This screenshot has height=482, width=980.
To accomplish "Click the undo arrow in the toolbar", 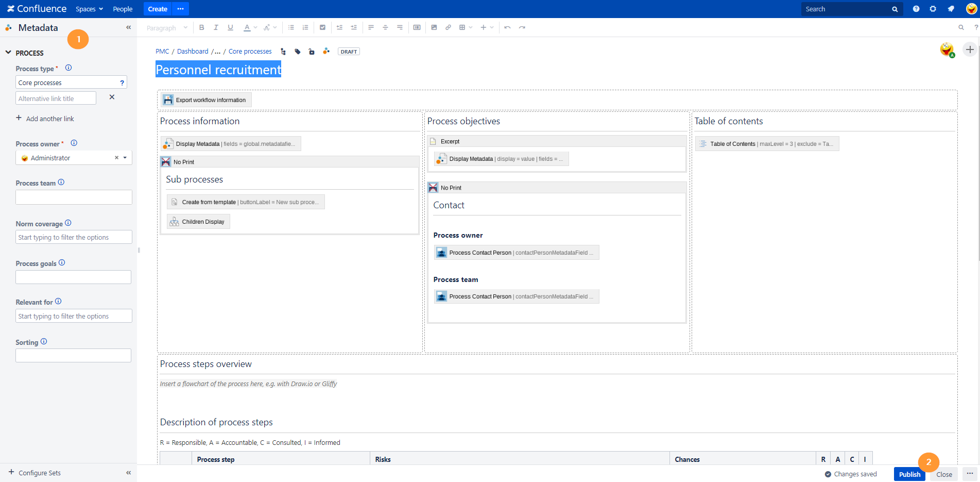I will [x=507, y=27].
